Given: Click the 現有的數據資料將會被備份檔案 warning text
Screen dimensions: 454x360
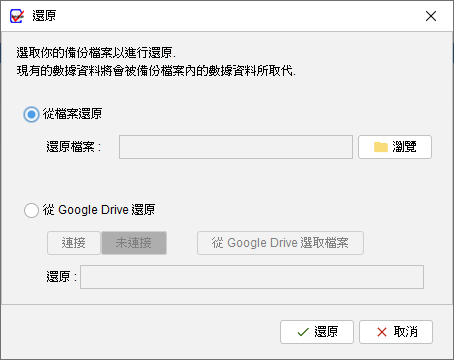Looking at the screenshot, I should 156,71.
